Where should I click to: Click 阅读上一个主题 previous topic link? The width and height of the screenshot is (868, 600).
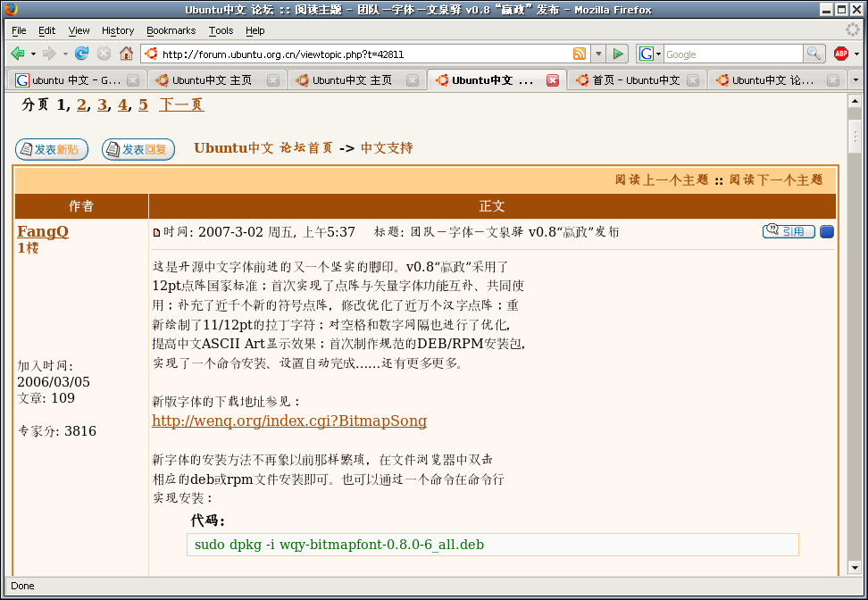point(662,179)
